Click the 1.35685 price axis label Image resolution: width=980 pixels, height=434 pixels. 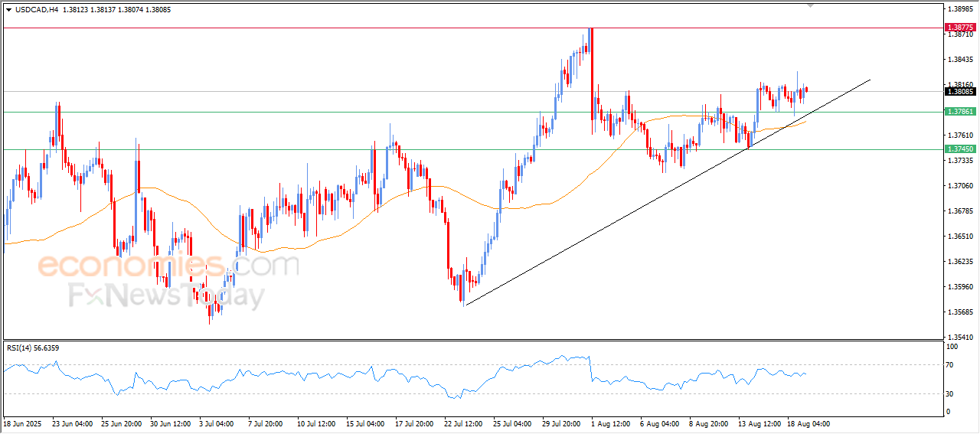point(962,312)
